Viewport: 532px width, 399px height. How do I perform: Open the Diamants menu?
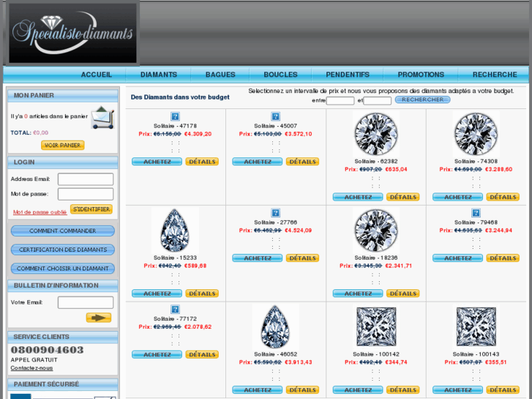coord(159,75)
